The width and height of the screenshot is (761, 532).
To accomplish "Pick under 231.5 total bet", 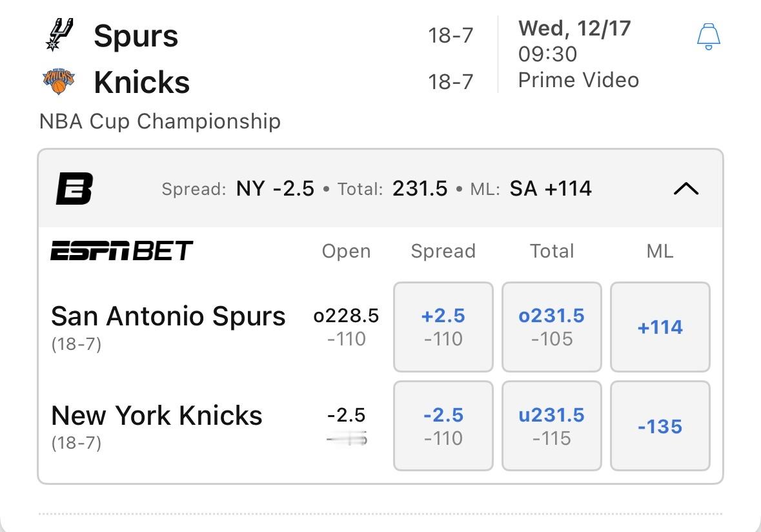I will 551,426.
